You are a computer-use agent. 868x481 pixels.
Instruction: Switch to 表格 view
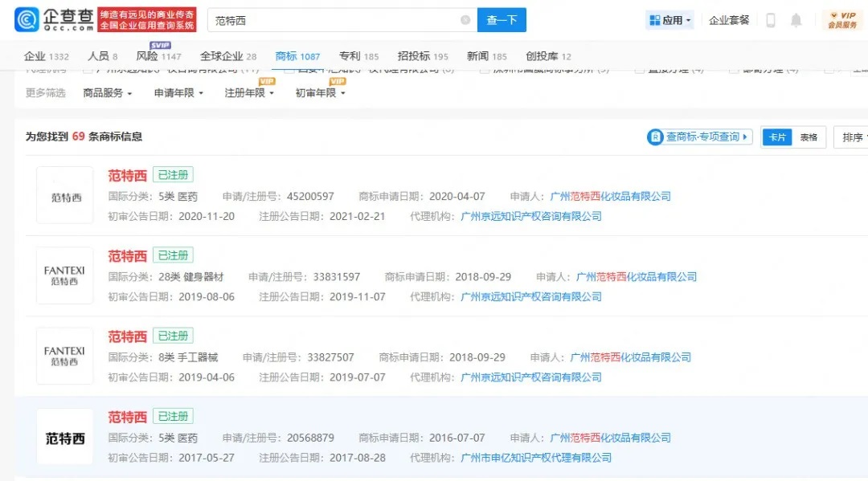click(x=809, y=137)
